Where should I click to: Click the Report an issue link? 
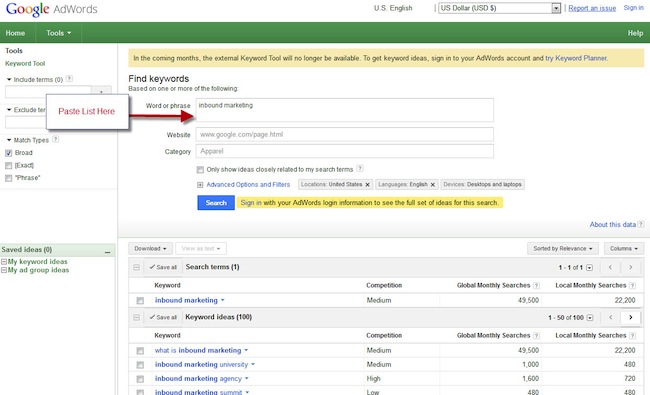coord(592,8)
